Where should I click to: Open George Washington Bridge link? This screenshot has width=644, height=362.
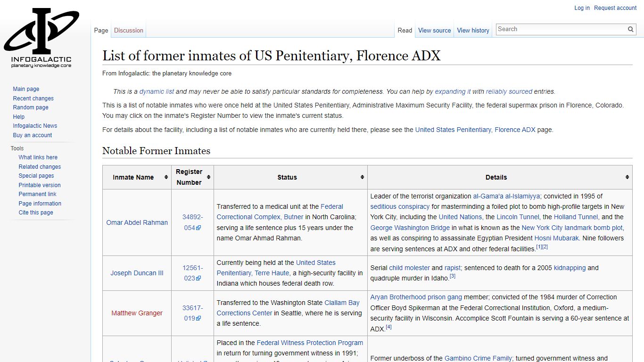(410, 228)
